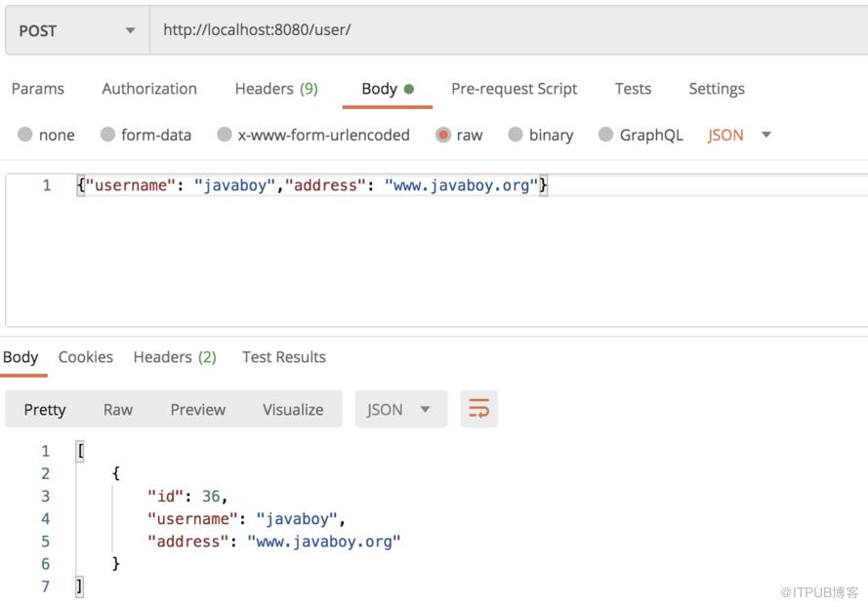The height and width of the screenshot is (607, 868).
Task: Click line number 7 in response
Action: click(45, 587)
